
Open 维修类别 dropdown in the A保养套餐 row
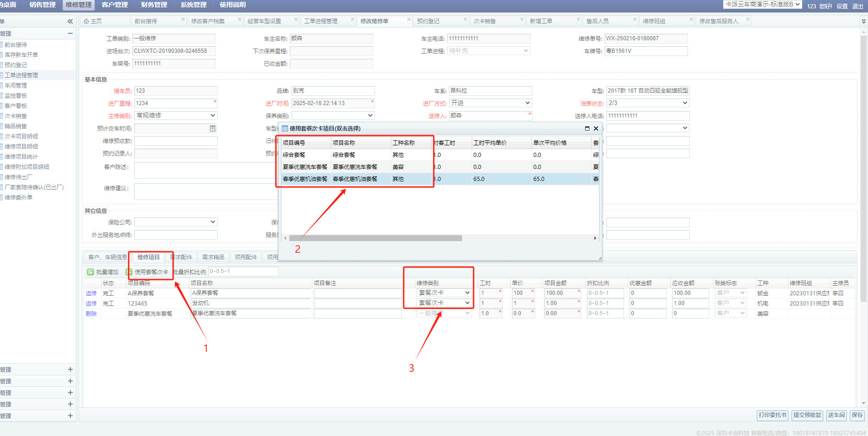468,293
